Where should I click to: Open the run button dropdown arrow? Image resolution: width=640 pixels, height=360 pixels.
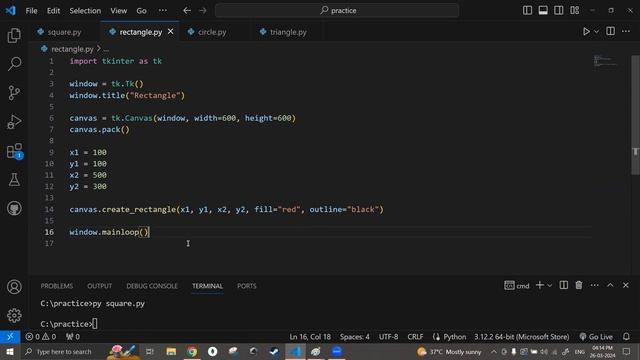coord(596,31)
